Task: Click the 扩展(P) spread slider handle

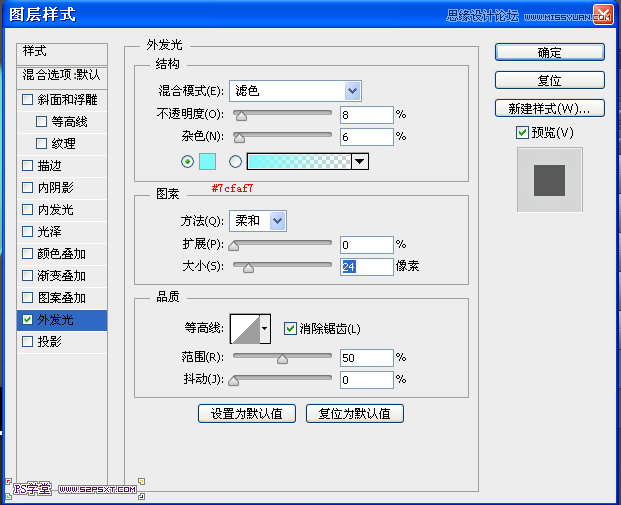Action: 234,246
